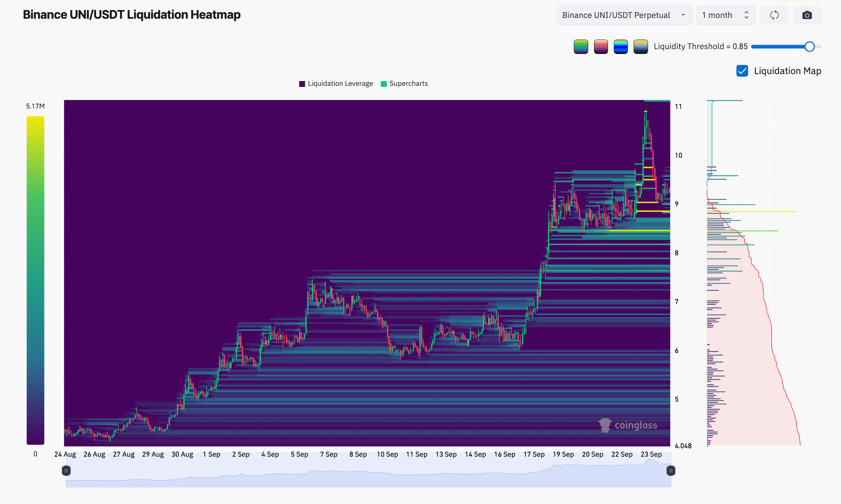841x504 pixels.
Task: Click the 17 Sep date axis label
Action: [x=534, y=454]
